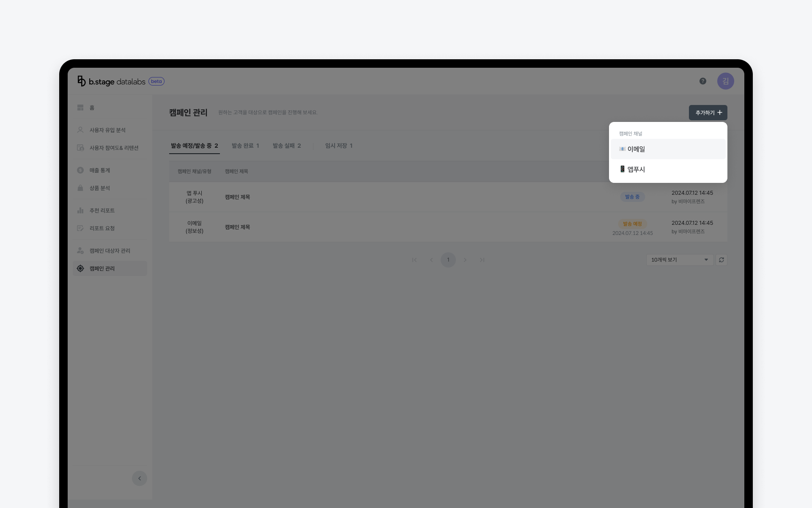Open 매출 통계 menu item

tap(110, 170)
